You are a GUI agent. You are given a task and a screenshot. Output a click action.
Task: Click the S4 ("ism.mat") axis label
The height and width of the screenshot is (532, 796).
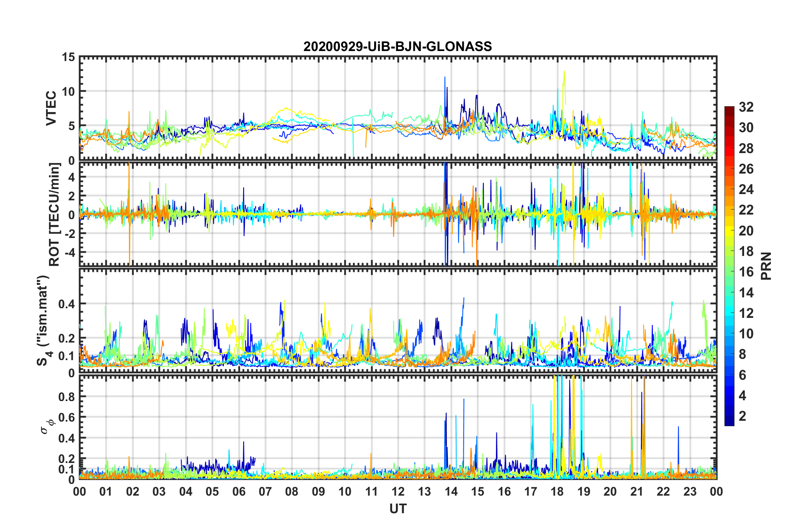click(x=43, y=321)
